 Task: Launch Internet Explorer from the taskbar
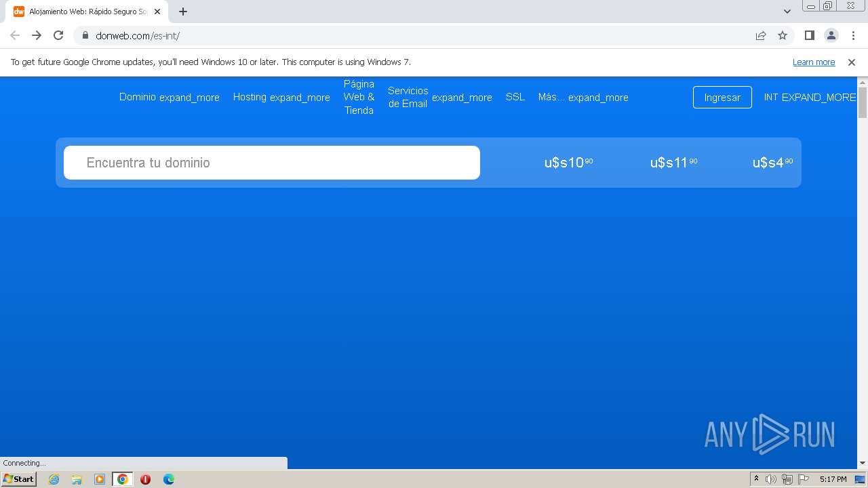(x=54, y=479)
